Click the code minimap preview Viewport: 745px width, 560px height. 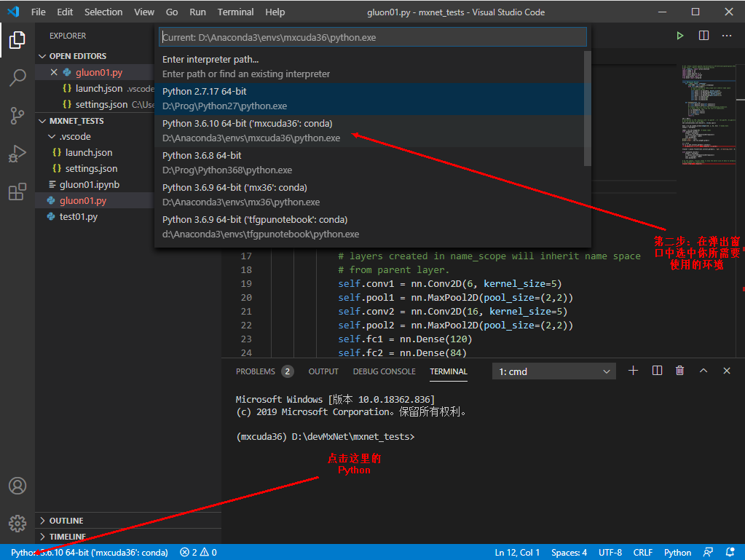(x=709, y=115)
